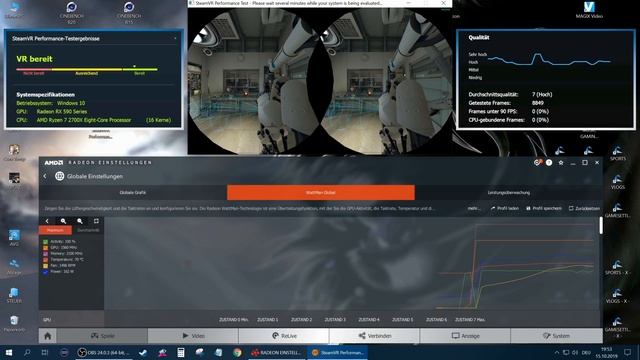Click the SteamVR test rendered preview
This screenshot has height=360, width=640.
click(x=320, y=81)
